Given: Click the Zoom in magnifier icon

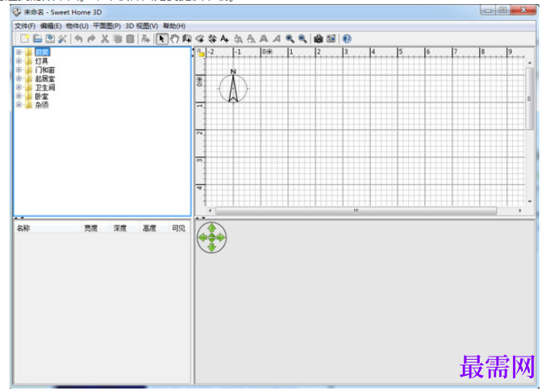Looking at the screenshot, I should point(290,39).
